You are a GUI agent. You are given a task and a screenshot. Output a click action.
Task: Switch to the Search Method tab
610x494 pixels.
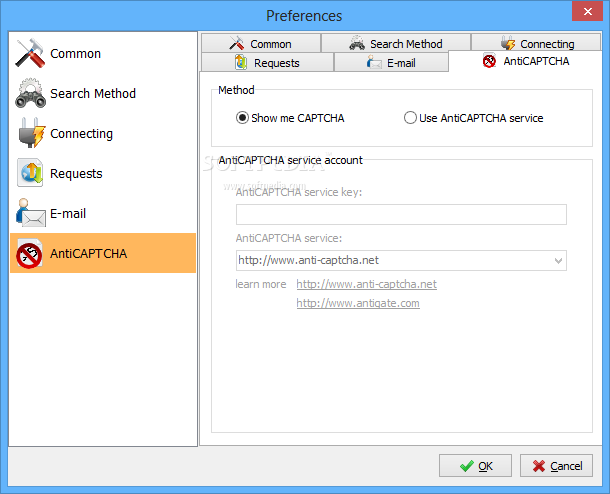(396, 43)
